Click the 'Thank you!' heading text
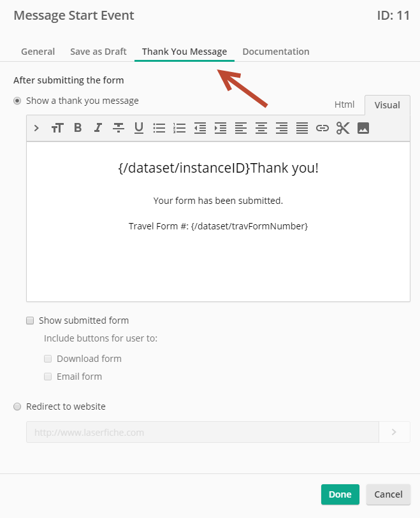The height and width of the screenshot is (518, 420). [x=284, y=168]
